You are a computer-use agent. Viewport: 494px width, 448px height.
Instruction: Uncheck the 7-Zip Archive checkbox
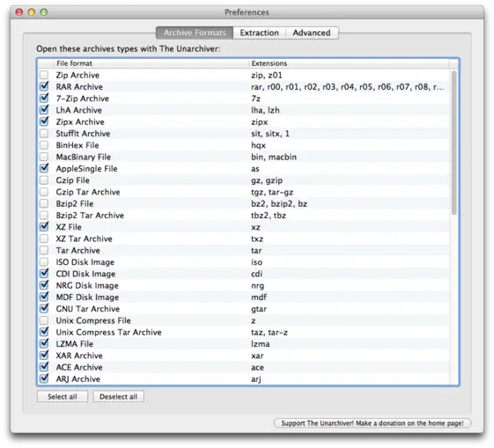click(44, 98)
